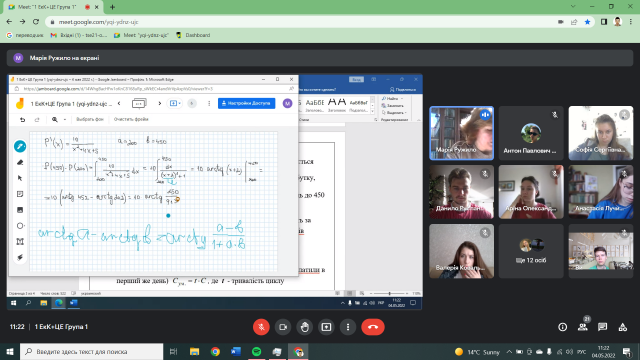Screen dimensions: 640x360
Task: Open the Windows notification center
Action: 627,351
